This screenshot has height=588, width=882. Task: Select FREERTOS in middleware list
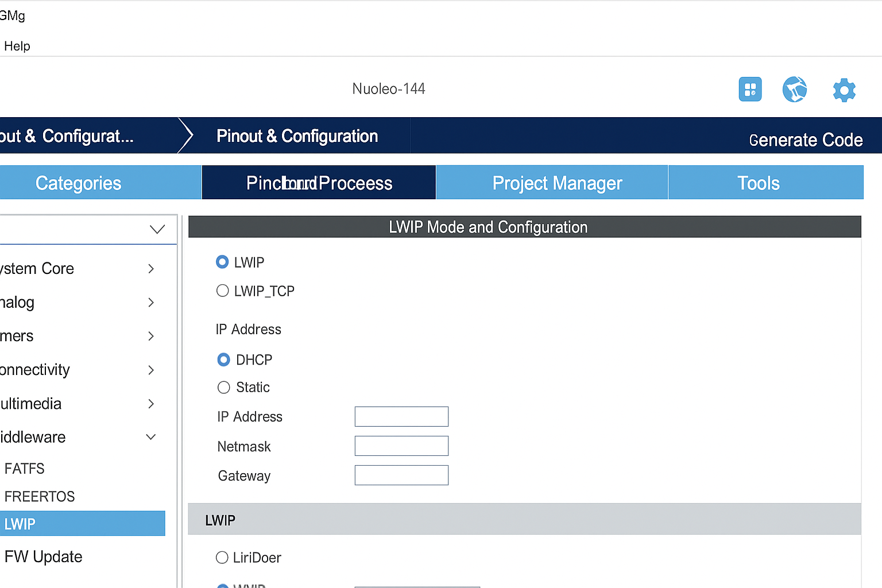(40, 496)
